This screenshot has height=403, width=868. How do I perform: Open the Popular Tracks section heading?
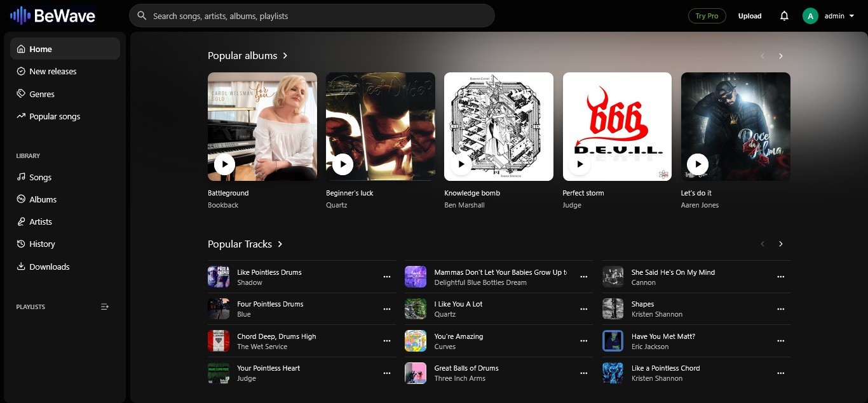[245, 244]
